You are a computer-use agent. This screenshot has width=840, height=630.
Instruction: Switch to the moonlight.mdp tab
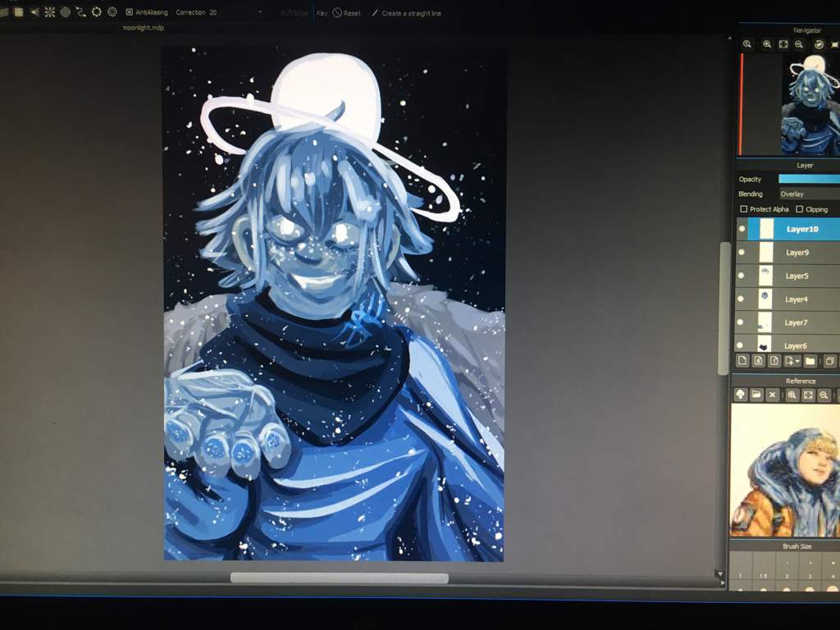point(144,28)
